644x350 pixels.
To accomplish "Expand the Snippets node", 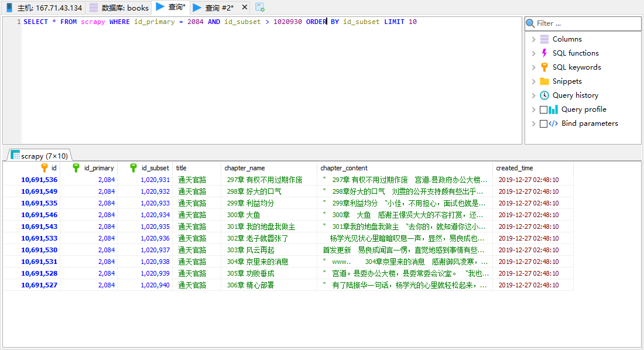I will [533, 81].
